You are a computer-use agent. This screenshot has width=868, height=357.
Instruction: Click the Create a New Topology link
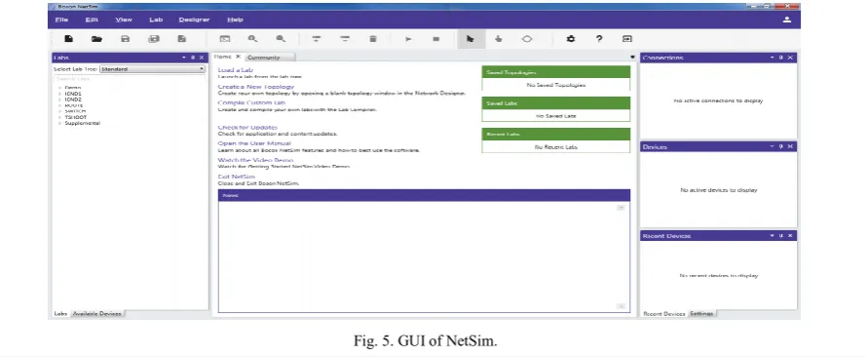click(256, 87)
